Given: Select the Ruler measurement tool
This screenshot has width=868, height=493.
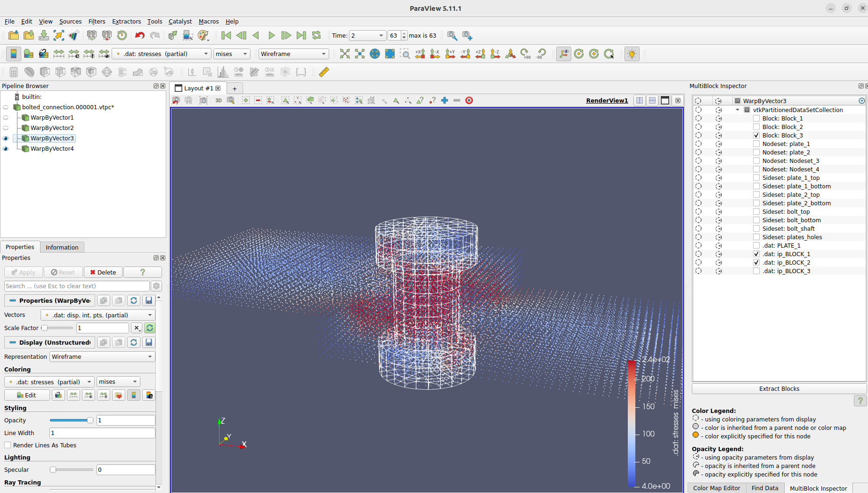Looking at the screenshot, I should 324,72.
